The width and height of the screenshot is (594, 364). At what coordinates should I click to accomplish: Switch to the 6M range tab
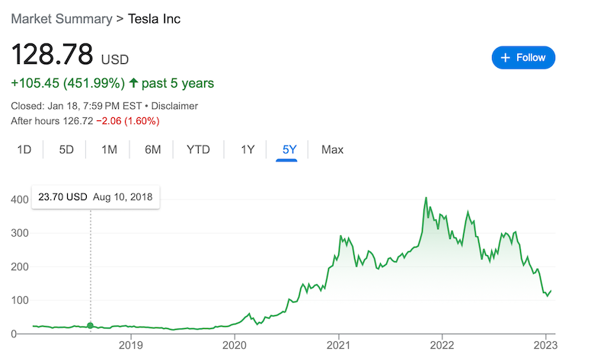(153, 150)
